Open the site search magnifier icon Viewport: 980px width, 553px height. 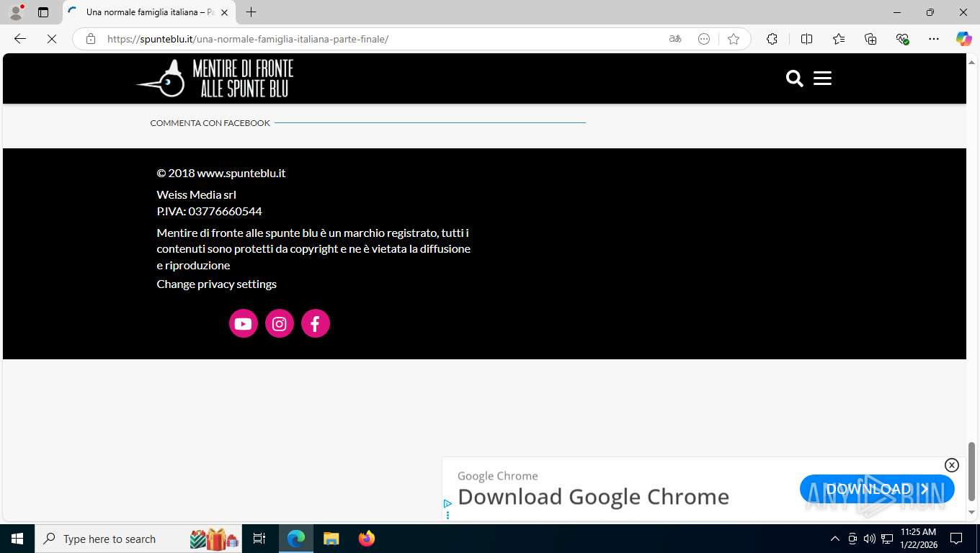point(794,78)
